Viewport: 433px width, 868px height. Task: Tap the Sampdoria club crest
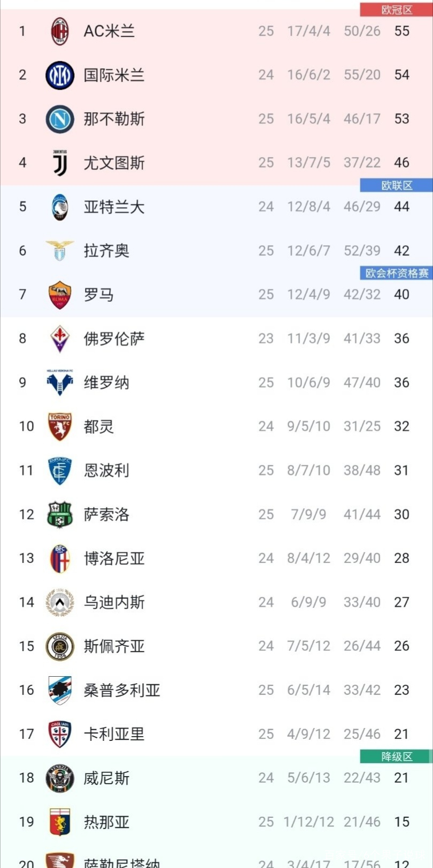[59, 690]
